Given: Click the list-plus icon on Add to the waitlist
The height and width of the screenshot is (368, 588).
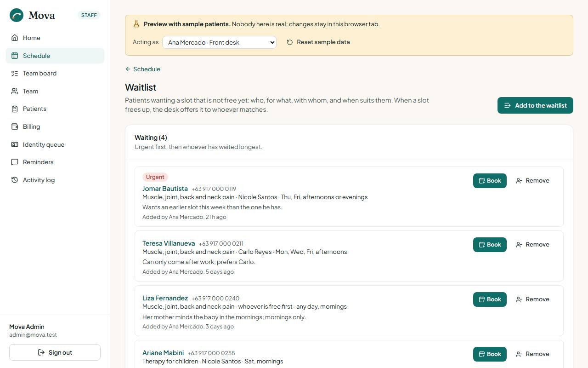Looking at the screenshot, I should point(508,105).
